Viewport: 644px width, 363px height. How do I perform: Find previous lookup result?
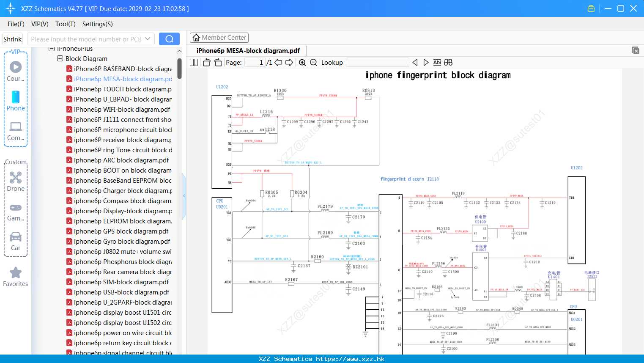tap(415, 63)
